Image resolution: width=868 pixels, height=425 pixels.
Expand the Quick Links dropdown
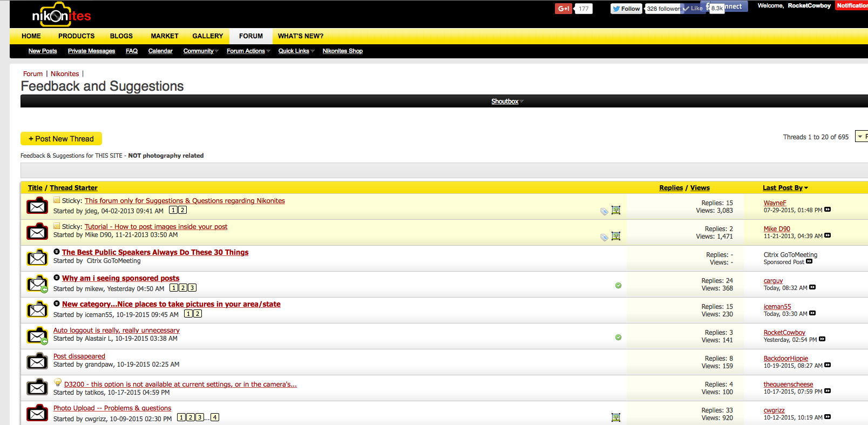[296, 51]
